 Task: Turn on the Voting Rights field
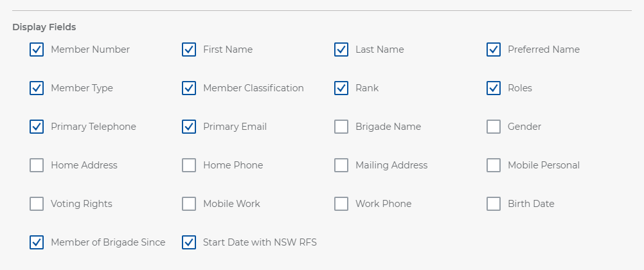[x=37, y=204]
